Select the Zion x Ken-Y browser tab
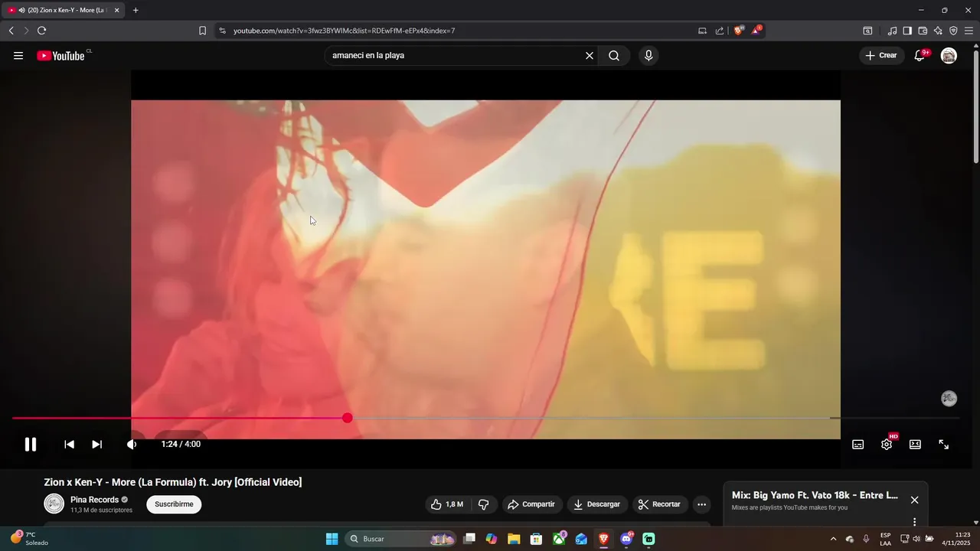Image resolution: width=980 pixels, height=551 pixels. tap(64, 10)
